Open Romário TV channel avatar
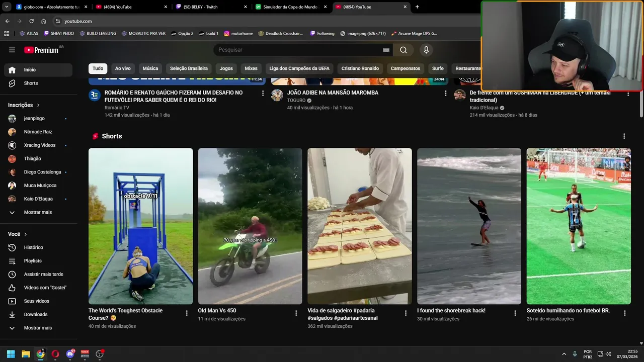This screenshot has height=362, width=644. 95,95
